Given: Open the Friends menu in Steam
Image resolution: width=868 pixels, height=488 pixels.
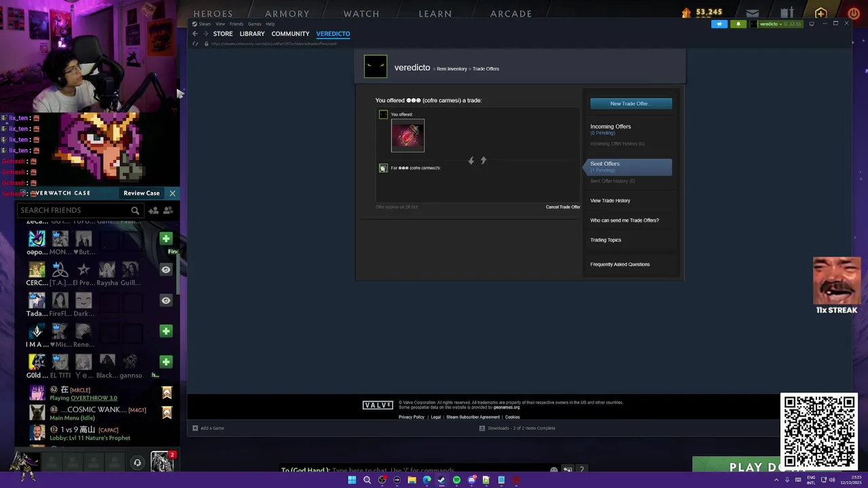Looking at the screenshot, I should tap(237, 24).
